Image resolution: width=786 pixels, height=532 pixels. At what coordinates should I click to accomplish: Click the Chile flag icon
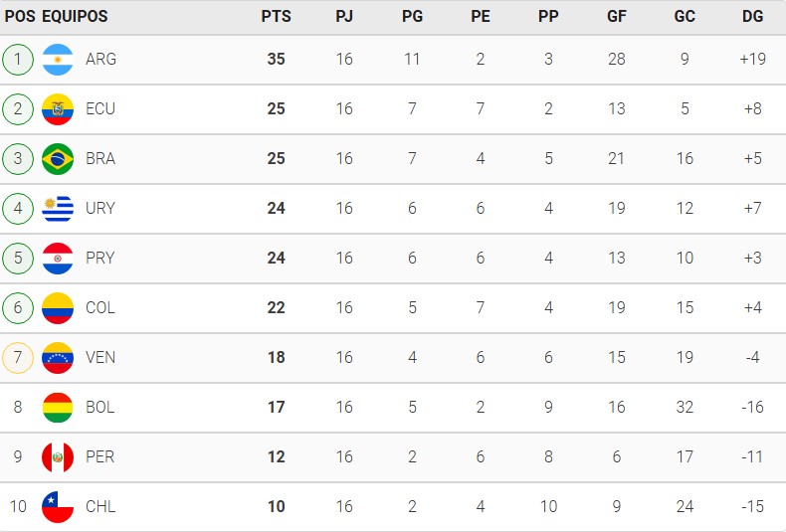(58, 507)
